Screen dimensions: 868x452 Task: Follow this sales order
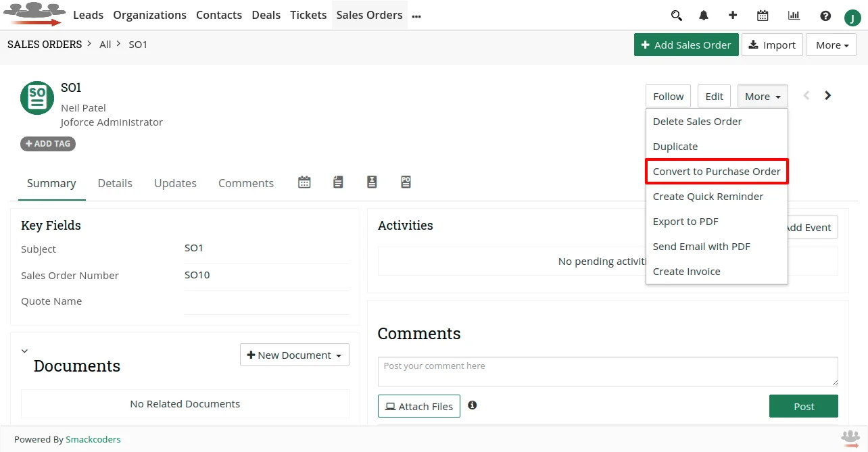(668, 95)
